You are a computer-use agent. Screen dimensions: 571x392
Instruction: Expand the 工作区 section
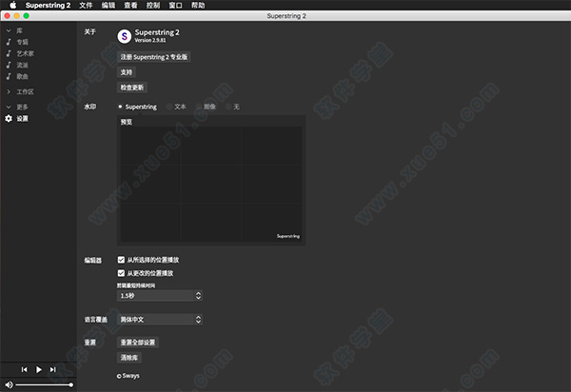(x=9, y=91)
